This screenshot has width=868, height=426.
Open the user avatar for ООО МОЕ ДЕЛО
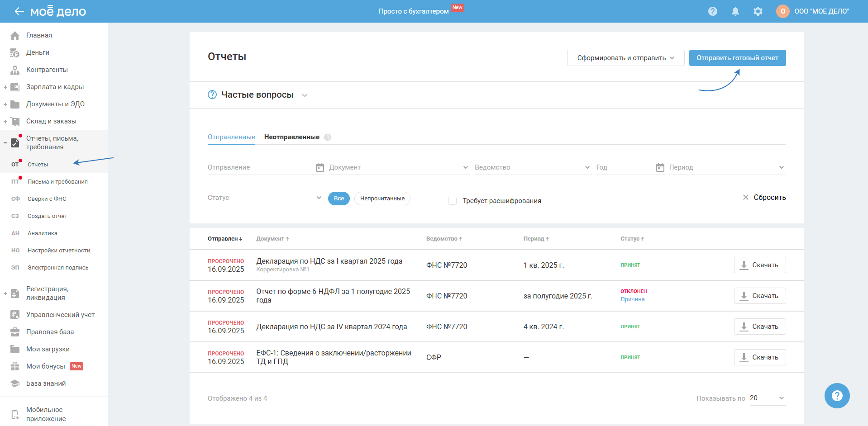(x=782, y=11)
